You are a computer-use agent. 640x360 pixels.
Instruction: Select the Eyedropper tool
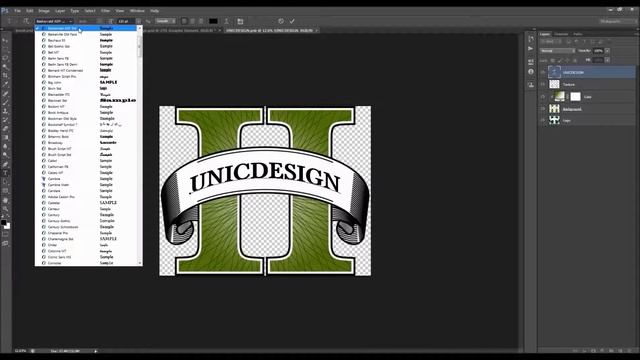tap(5, 84)
